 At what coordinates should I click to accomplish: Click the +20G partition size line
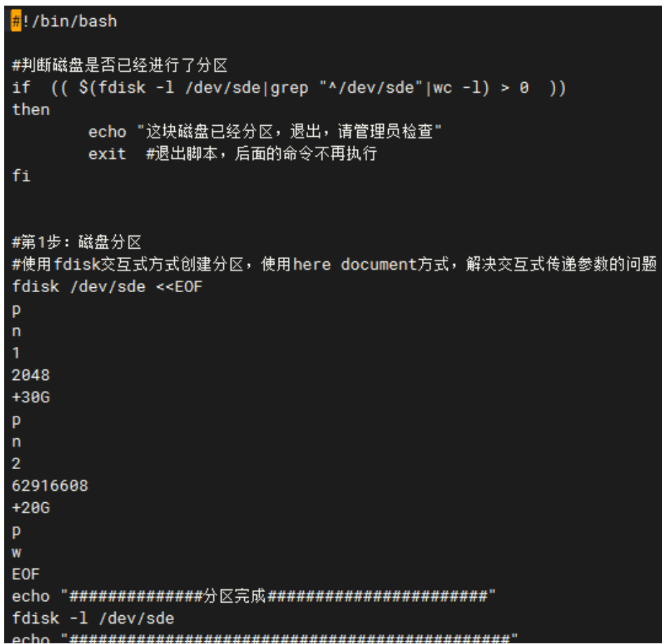pyautogui.click(x=30, y=508)
